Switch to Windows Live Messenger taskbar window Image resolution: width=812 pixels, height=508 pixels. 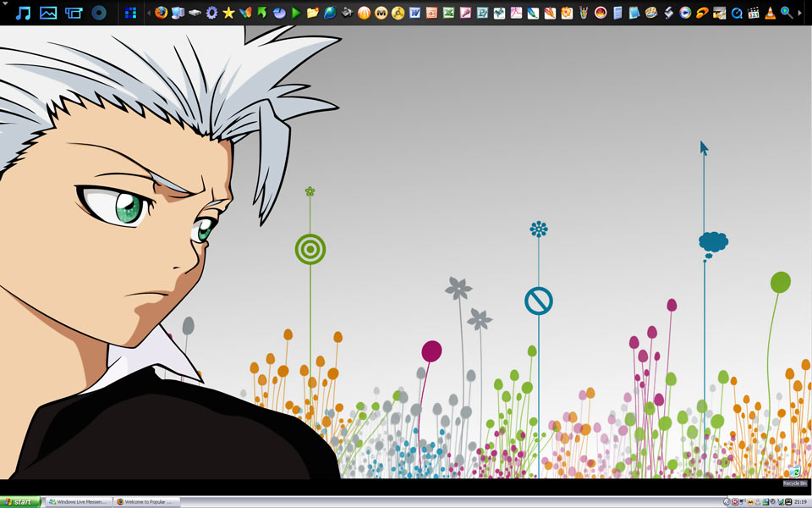[78, 502]
